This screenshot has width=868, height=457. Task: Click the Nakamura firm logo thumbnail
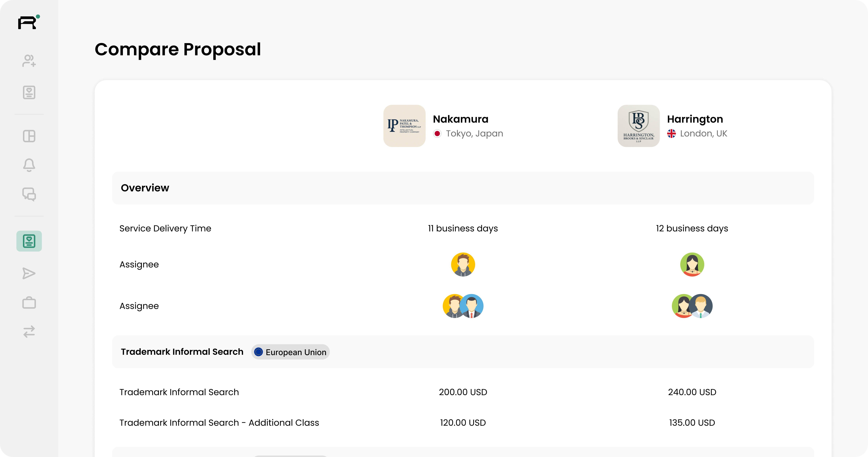pos(404,126)
